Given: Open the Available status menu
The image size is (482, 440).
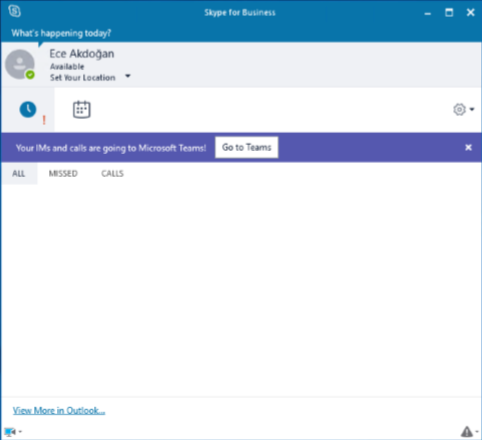Looking at the screenshot, I should click(x=67, y=66).
